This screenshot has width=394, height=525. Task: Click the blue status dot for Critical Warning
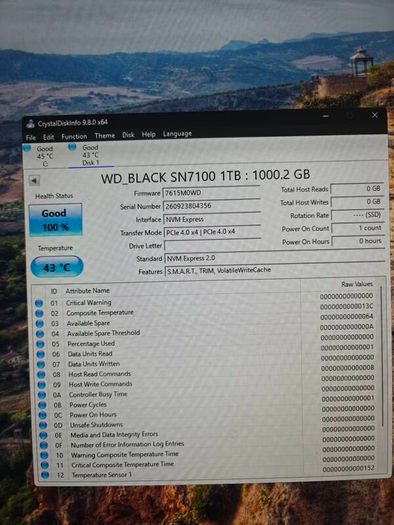[x=39, y=303]
